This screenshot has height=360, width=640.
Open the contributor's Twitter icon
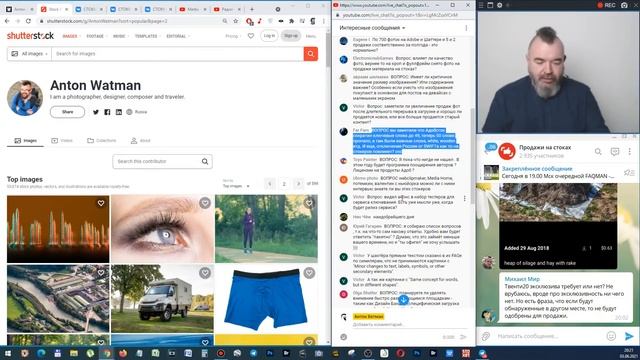(96, 112)
